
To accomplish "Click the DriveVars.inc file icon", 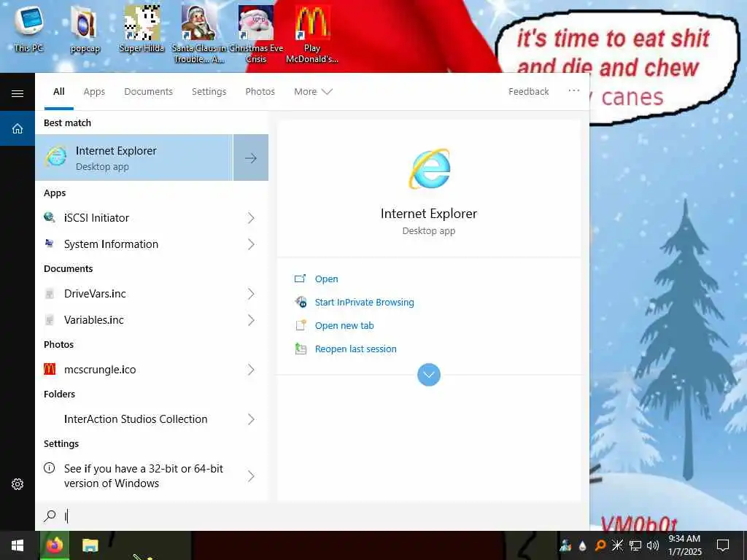I will [x=50, y=294].
